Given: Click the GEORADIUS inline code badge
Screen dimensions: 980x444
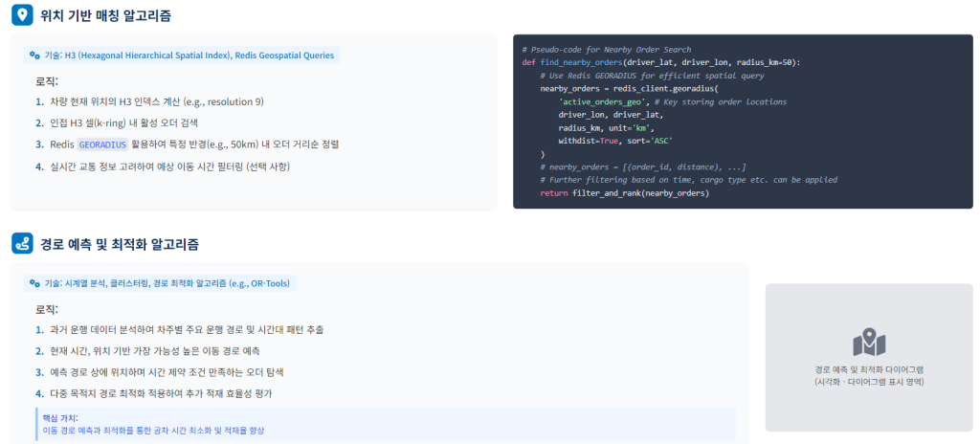Looking at the screenshot, I should point(100,144).
